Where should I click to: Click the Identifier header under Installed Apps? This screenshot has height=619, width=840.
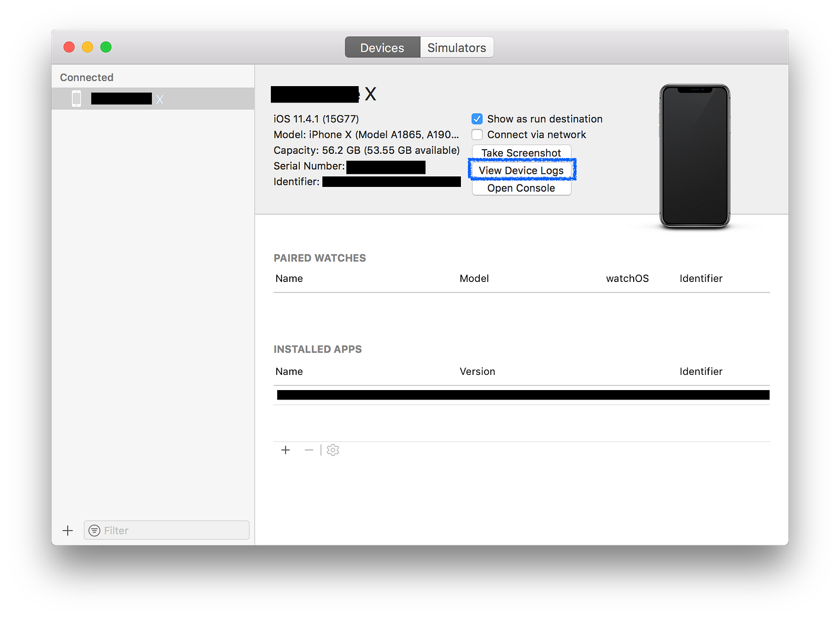tap(701, 371)
